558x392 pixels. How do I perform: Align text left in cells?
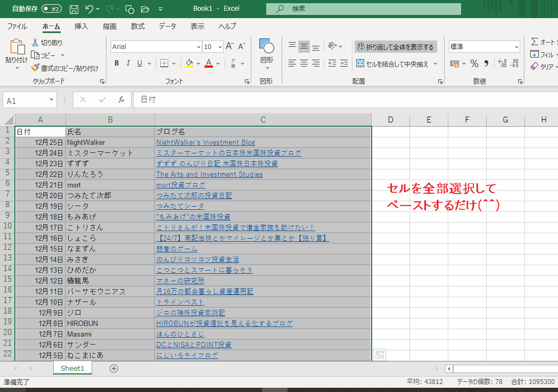[x=292, y=63]
